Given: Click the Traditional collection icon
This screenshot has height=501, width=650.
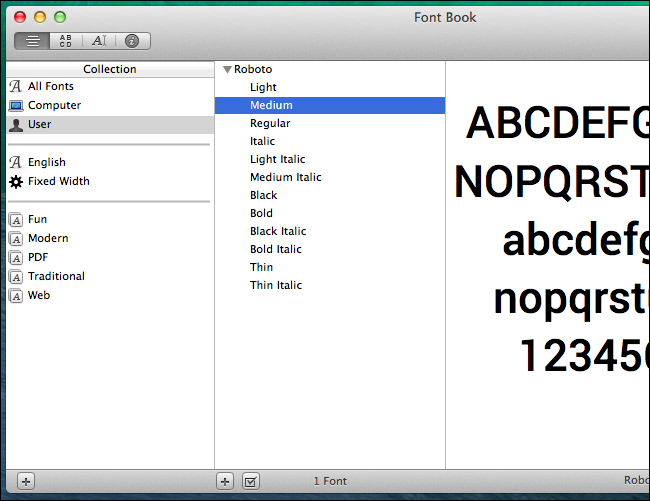Looking at the screenshot, I should [x=16, y=277].
